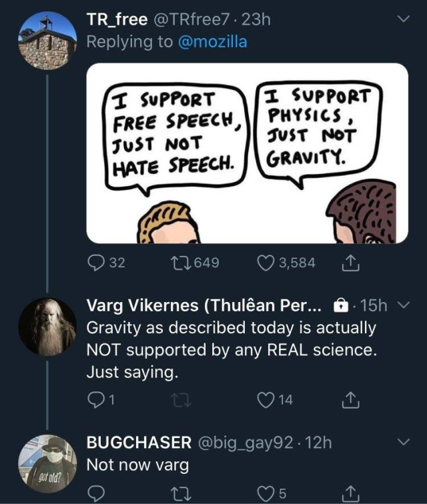Image resolution: width=427 pixels, height=504 pixels.
Task: Reply to Varg Vikernes' gravity tweet
Action: click(x=97, y=400)
